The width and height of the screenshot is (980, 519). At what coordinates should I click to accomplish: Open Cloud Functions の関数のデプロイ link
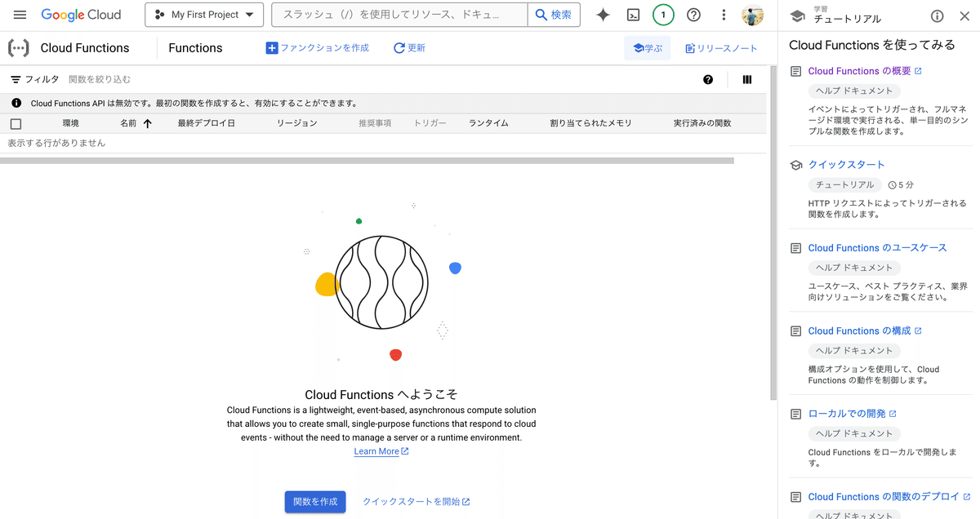[x=889, y=496]
